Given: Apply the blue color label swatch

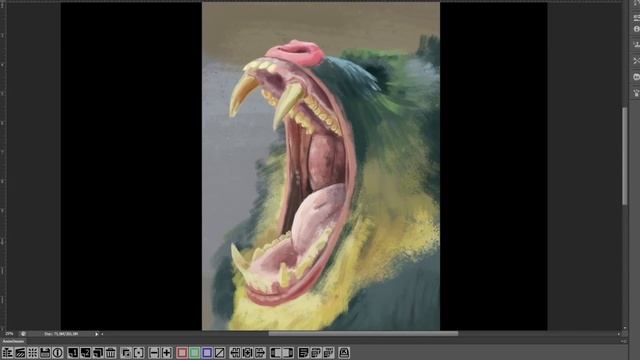Looking at the screenshot, I should pos(207,353).
